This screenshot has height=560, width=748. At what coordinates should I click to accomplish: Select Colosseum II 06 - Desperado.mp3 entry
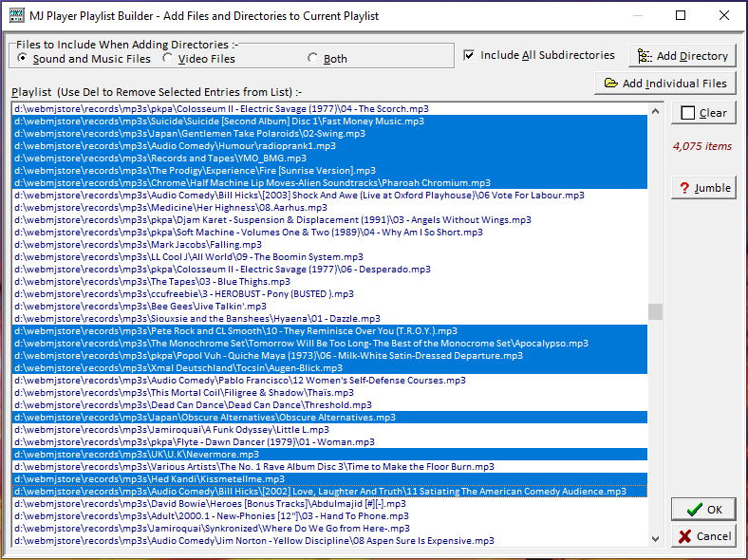pos(329,270)
